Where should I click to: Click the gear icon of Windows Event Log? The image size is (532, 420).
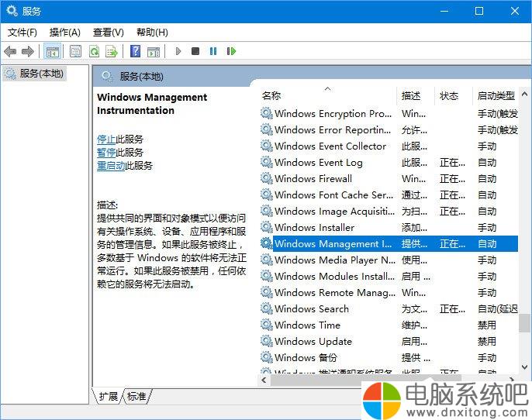tap(266, 163)
